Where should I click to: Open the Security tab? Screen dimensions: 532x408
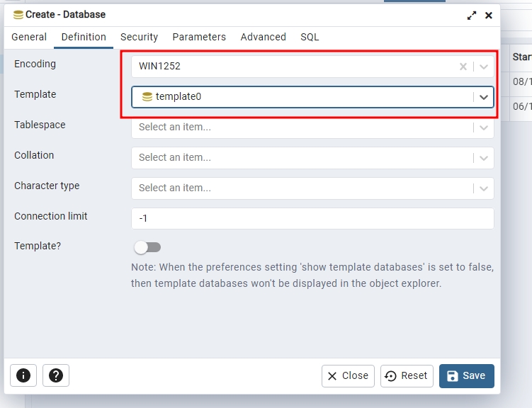pos(139,37)
